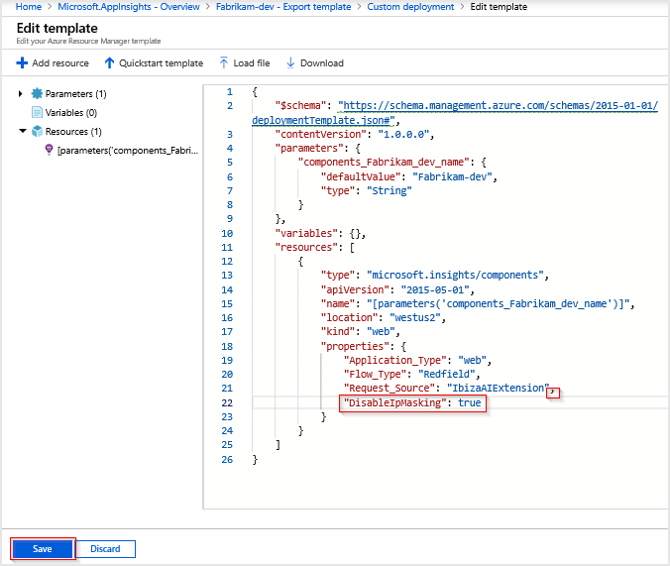Image resolution: width=670 pixels, height=566 pixels.
Task: Click the Load file upload icon
Action: pos(223,63)
